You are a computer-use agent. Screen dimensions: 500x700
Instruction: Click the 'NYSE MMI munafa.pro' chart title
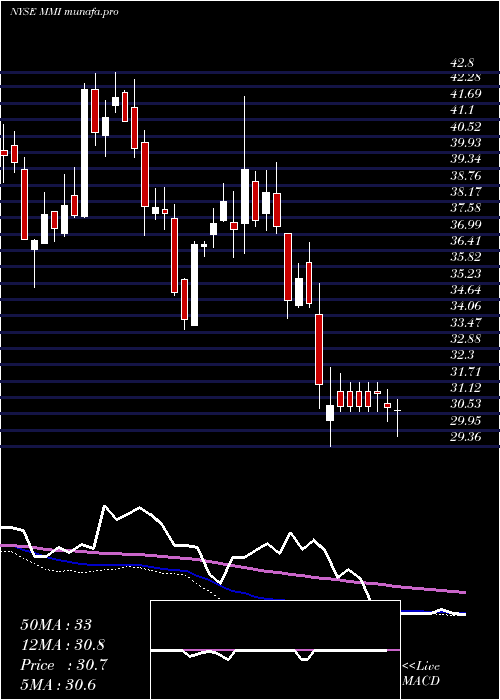[x=64, y=12]
